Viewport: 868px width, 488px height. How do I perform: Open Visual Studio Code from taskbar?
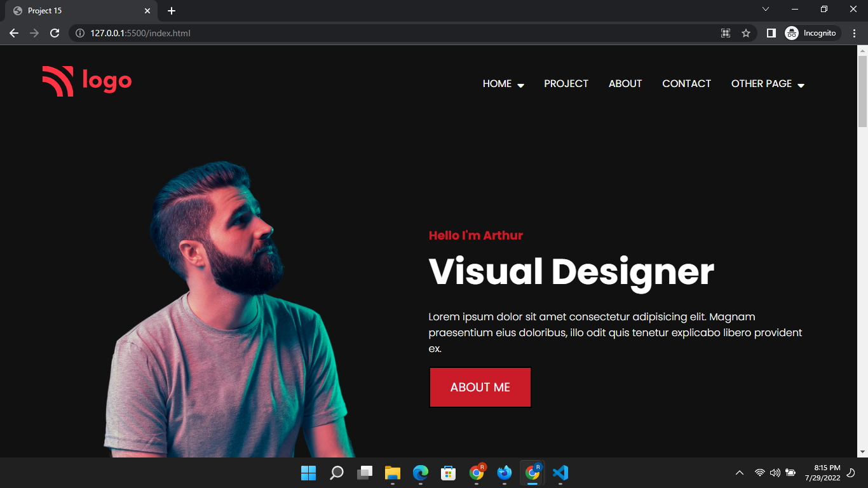tap(560, 473)
